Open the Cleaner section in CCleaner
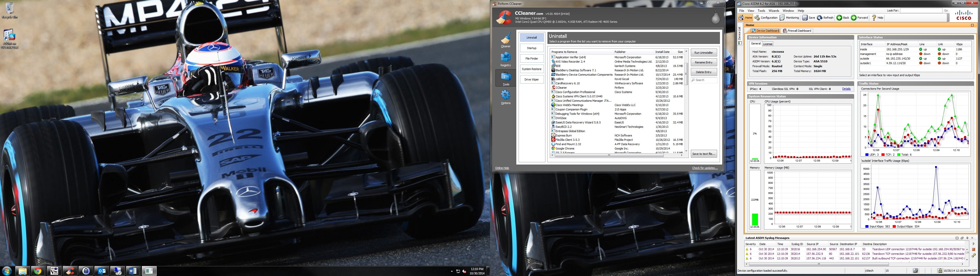This screenshot has height=276, width=980. [x=506, y=40]
